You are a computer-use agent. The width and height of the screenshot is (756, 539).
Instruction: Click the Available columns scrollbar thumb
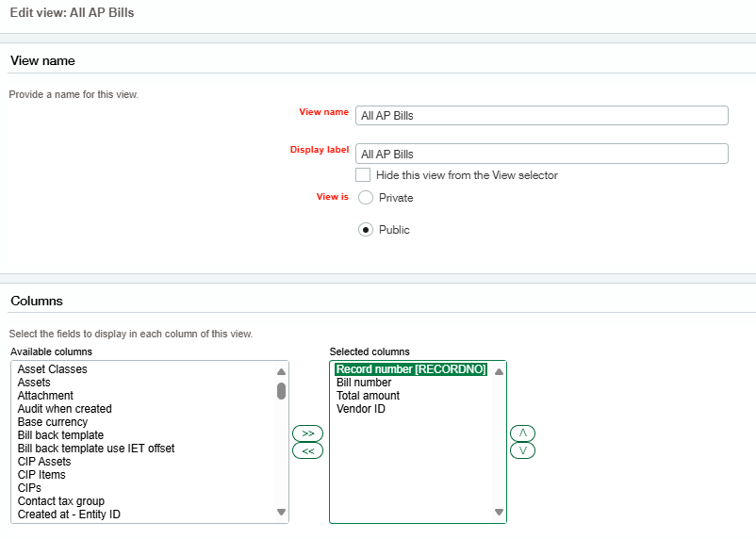282,391
